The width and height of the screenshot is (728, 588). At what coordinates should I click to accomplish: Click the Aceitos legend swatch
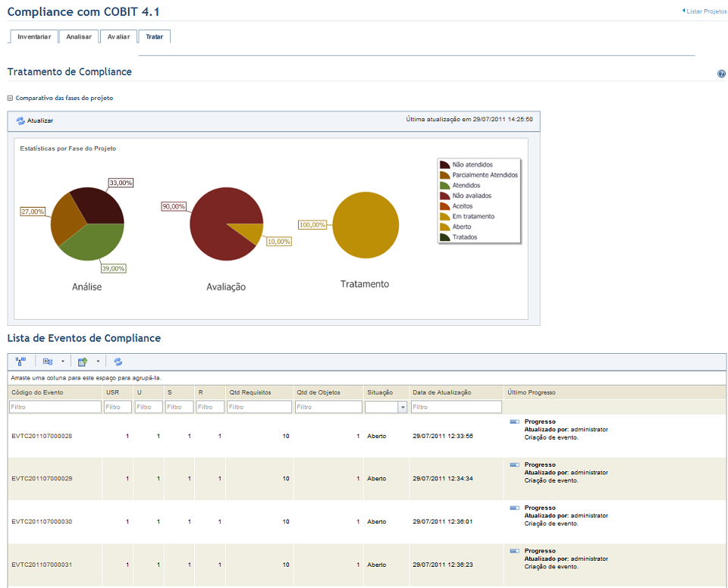[x=445, y=206]
